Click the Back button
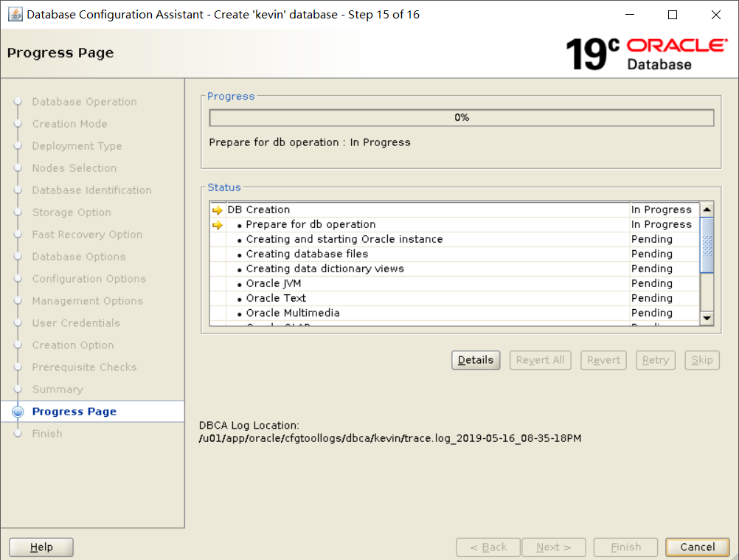Image resolution: width=739 pixels, height=560 pixels. pos(488,547)
